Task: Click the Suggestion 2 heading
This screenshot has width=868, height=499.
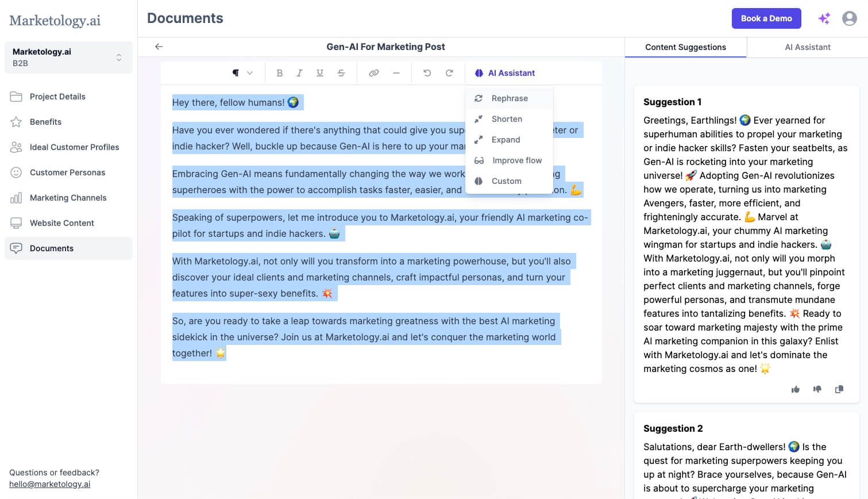Action: pos(673,428)
